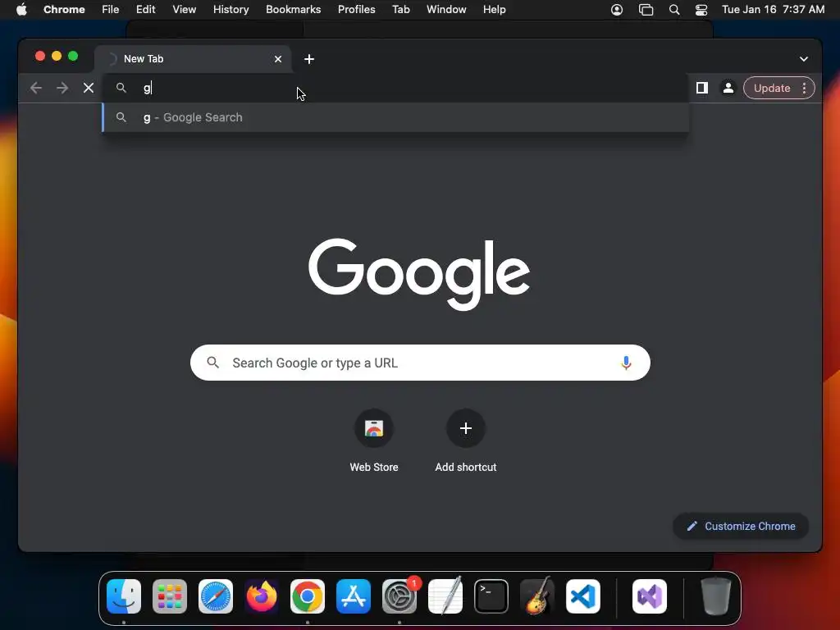840x630 pixels.
Task: Select the 'g - Google Search' suggestion
Action: (x=395, y=117)
